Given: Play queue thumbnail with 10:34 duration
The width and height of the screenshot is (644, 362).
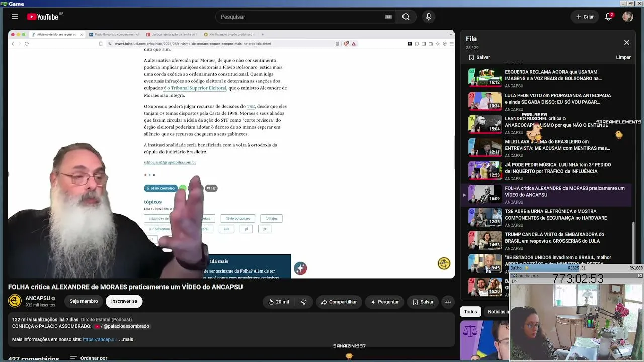Looking at the screenshot, I should pyautogui.click(x=485, y=101).
